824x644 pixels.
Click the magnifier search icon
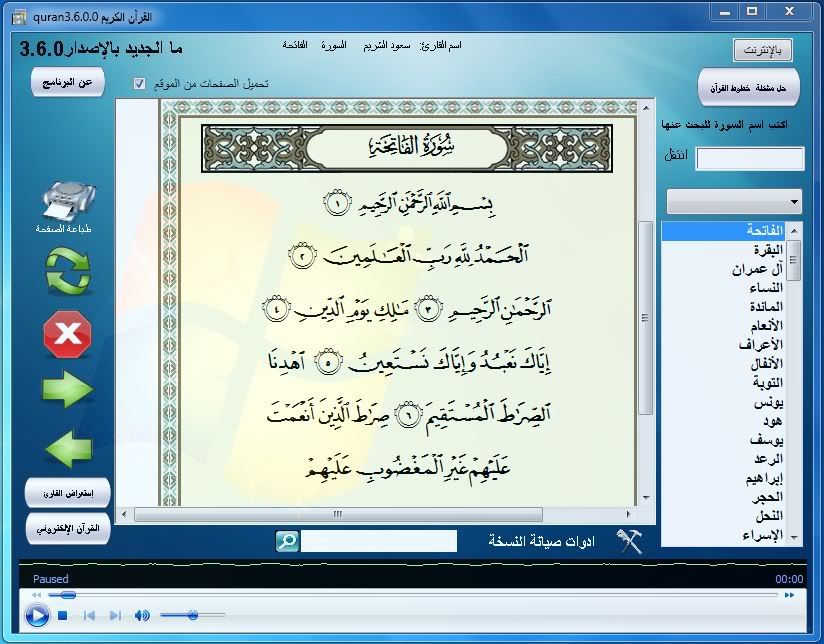(287, 541)
